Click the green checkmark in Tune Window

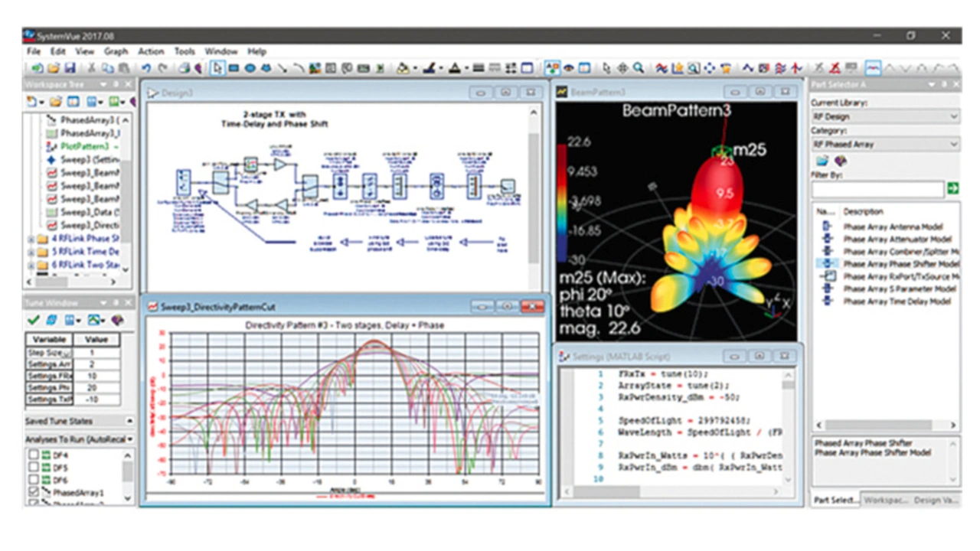[34, 320]
